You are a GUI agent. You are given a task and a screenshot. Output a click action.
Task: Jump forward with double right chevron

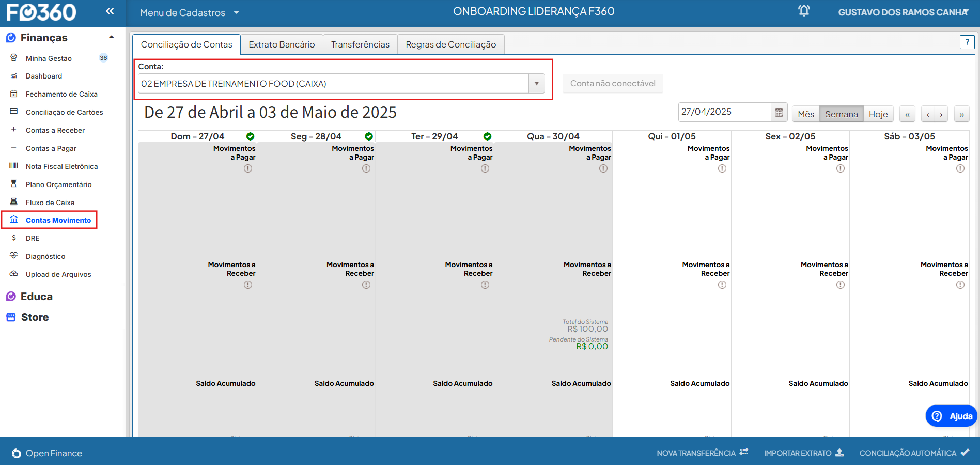[961, 114]
